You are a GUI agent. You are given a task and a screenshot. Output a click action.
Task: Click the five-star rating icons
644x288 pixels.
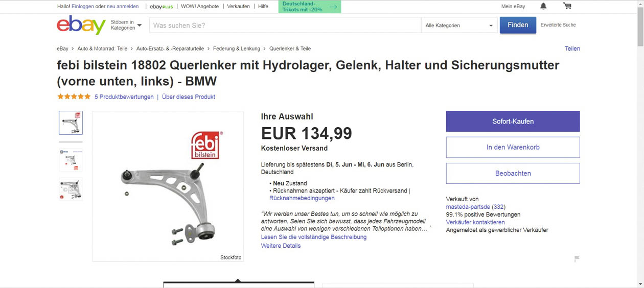click(x=74, y=97)
